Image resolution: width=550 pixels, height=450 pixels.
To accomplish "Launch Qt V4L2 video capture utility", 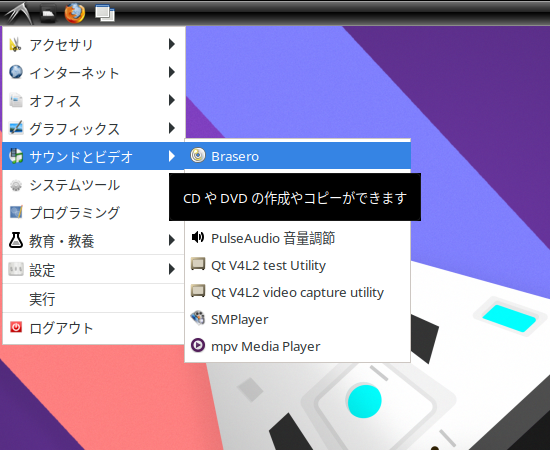I will (297, 292).
